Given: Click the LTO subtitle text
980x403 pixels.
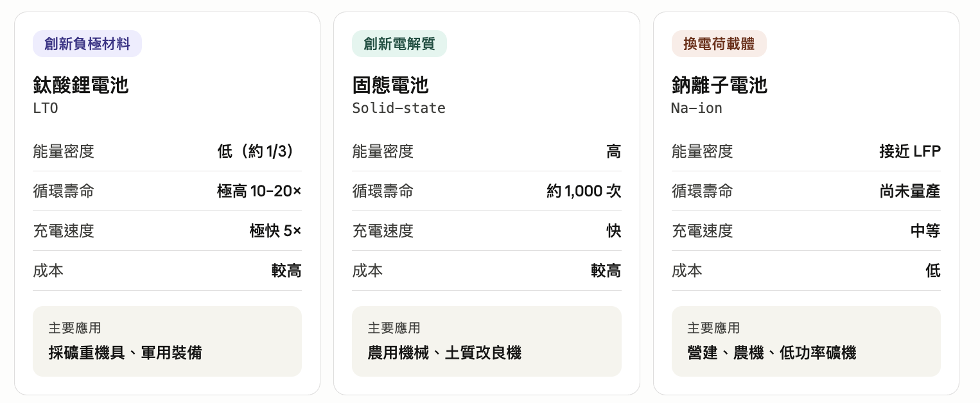Looking at the screenshot, I should click(46, 108).
